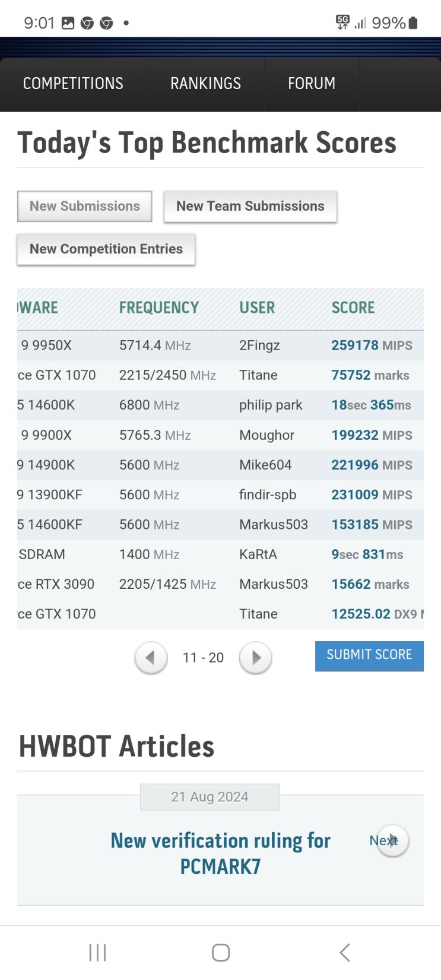Select user Titane in the 75752 marks row
Screen dimensions: 441x980
[x=258, y=375]
